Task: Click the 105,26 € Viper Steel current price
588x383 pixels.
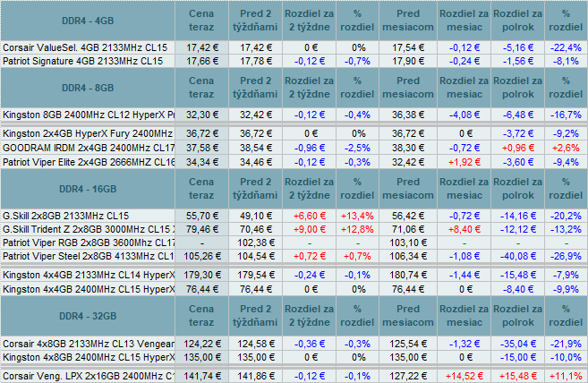Action: click(202, 256)
